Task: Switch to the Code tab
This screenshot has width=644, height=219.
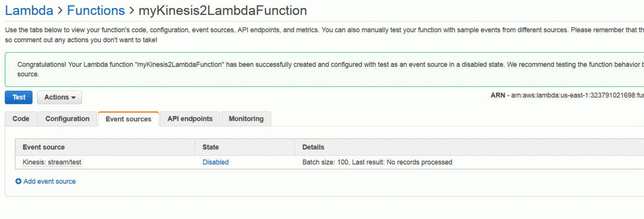Action: click(x=21, y=119)
